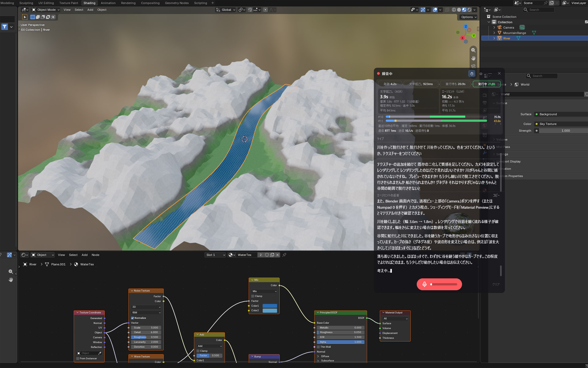The image size is (588, 368).
Task: Click River in node editor breadcrumb
Action: (x=33, y=264)
